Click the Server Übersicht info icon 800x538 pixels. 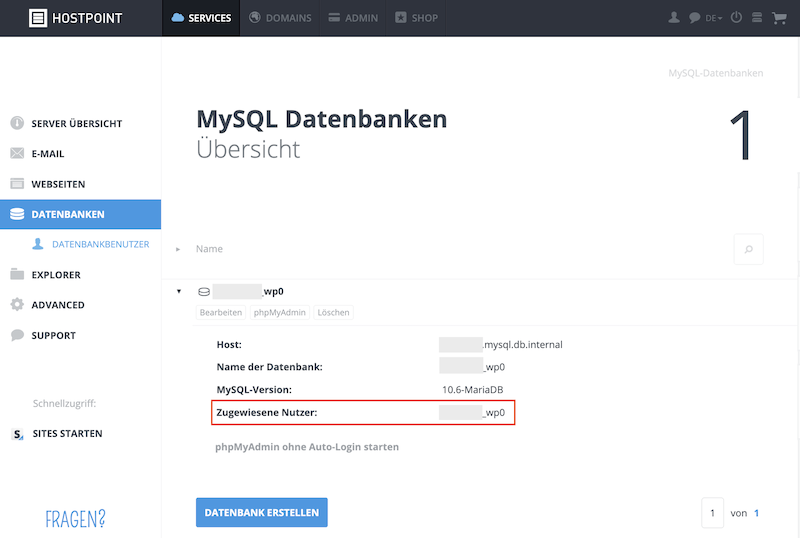point(17,123)
